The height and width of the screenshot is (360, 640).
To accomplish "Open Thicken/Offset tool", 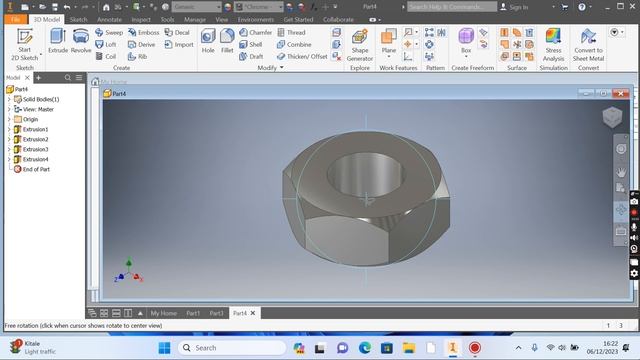I will pyautogui.click(x=302, y=56).
